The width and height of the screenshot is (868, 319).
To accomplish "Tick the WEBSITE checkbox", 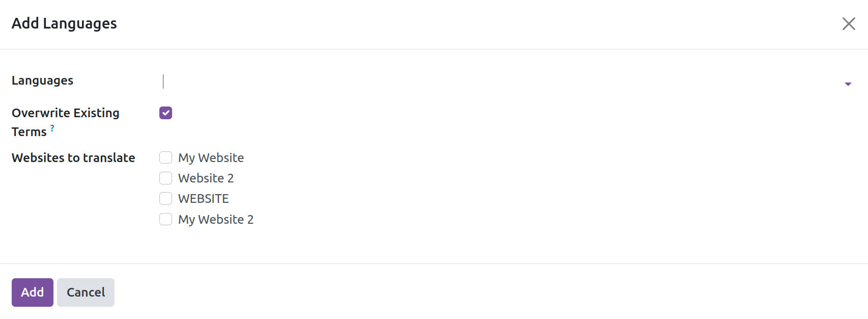I will click(x=165, y=198).
